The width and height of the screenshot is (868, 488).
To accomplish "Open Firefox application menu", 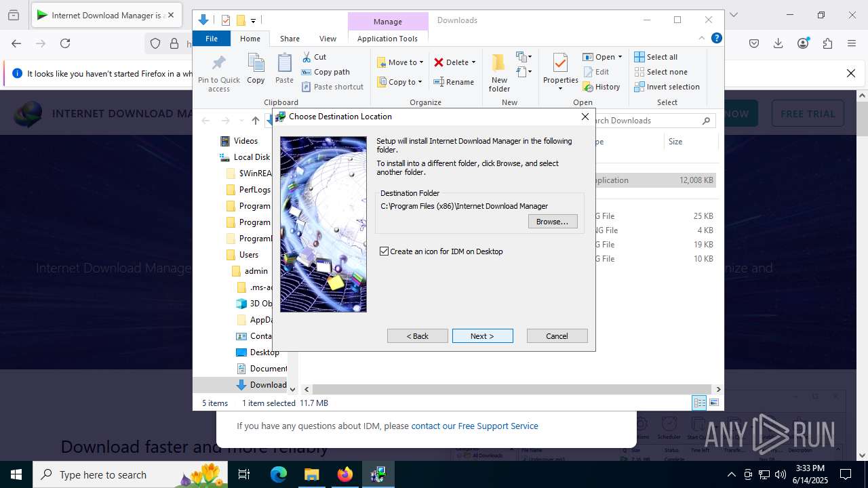I will pos(852,43).
